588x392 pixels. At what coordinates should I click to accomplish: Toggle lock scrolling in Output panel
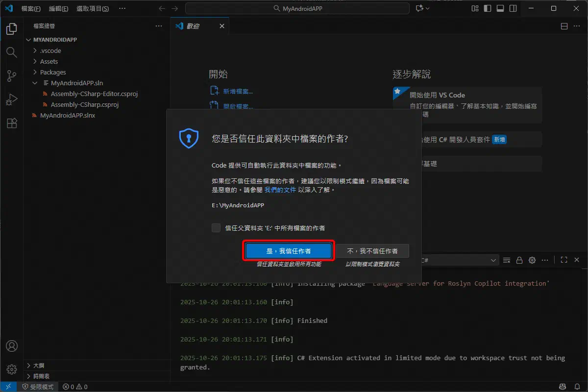[x=519, y=260]
